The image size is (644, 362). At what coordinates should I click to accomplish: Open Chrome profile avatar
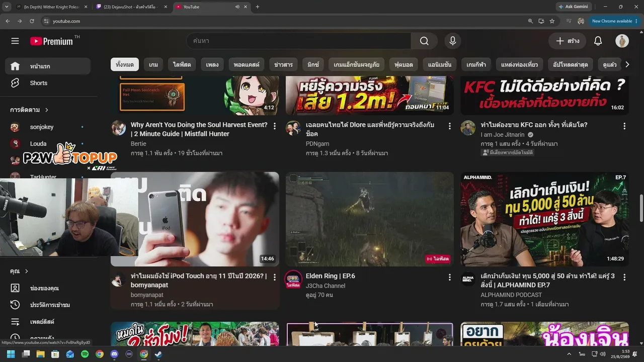pyautogui.click(x=581, y=21)
